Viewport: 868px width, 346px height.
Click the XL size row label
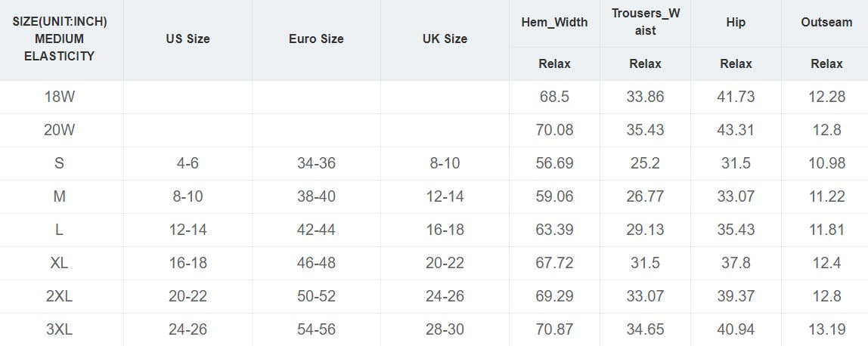pos(60,263)
